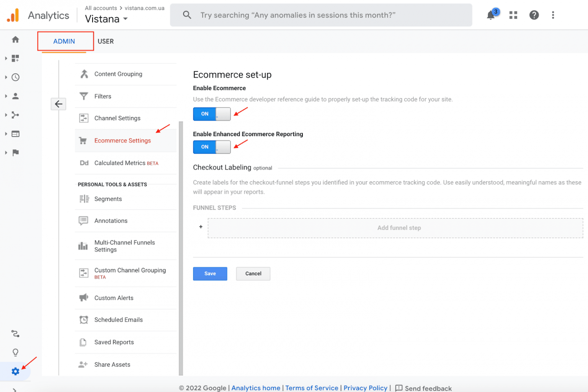588x392 pixels.
Task: Save the Ecommerce set-up changes
Action: pyautogui.click(x=210, y=273)
